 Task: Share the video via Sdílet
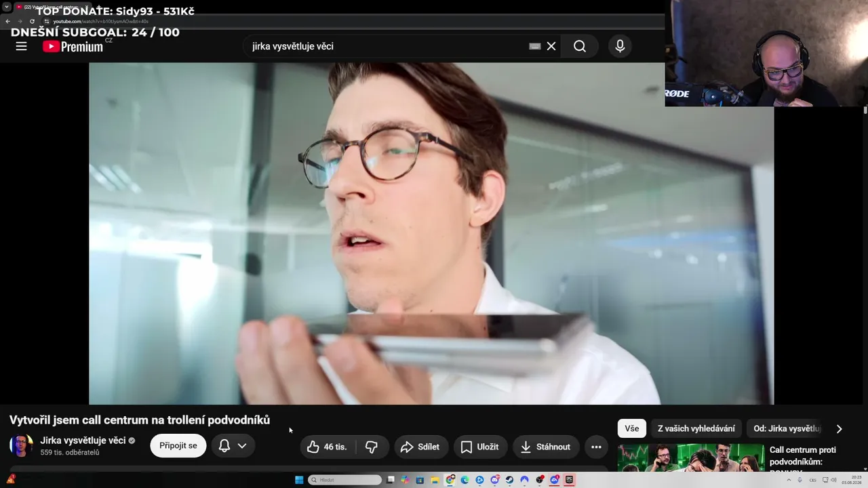421,447
